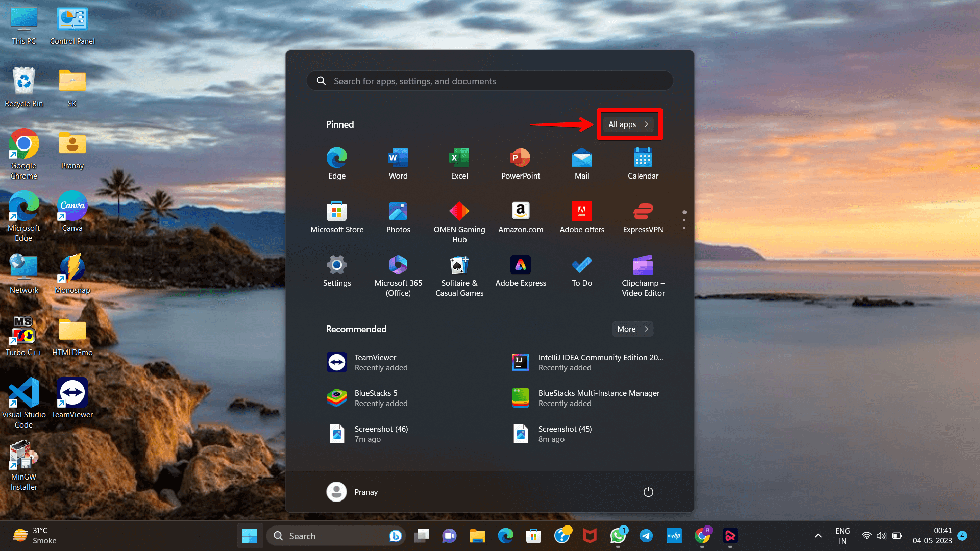Open Telegram from the taskbar
Image resolution: width=980 pixels, height=551 pixels.
pyautogui.click(x=646, y=536)
